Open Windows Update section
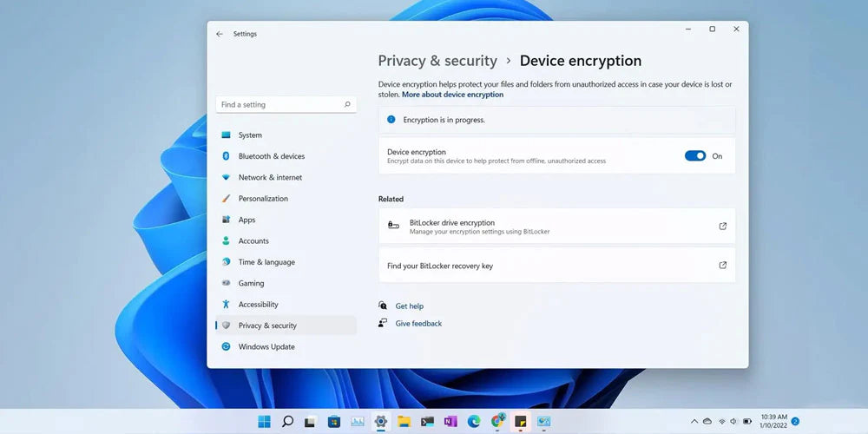The width and height of the screenshot is (868, 434). [266, 347]
